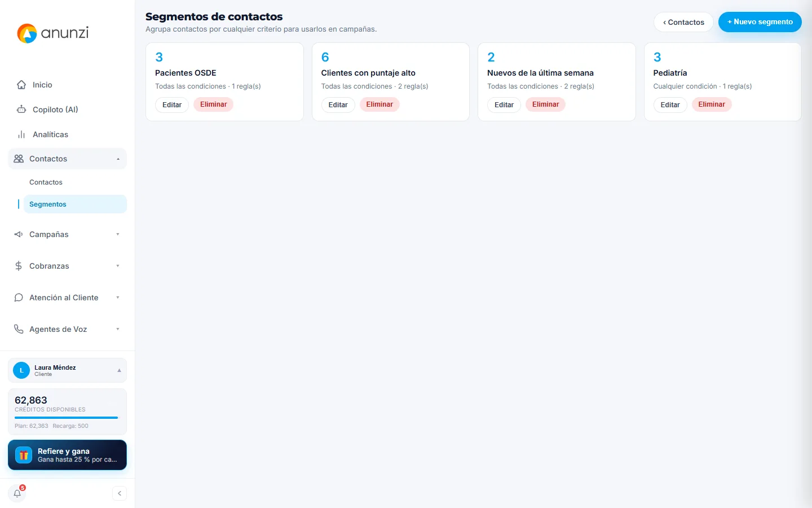The height and width of the screenshot is (508, 812).
Task: Select the Contactos submenu item
Action: coord(75,182)
